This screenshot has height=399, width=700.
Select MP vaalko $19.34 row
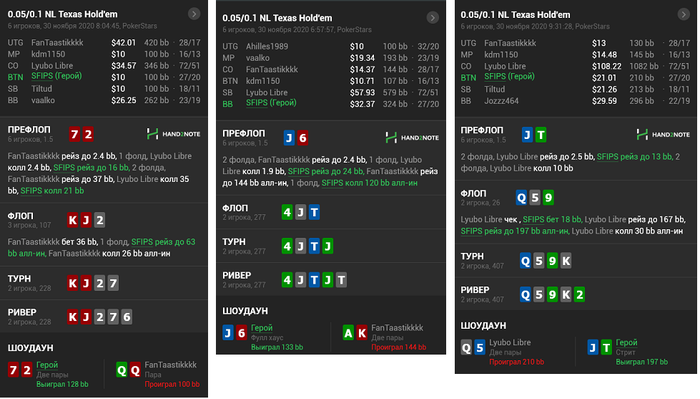pos(331,58)
